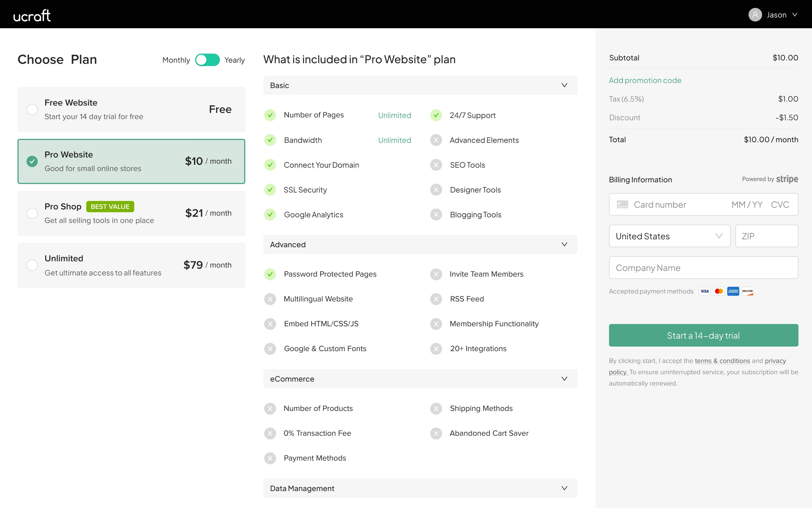Image resolution: width=812 pixels, height=508 pixels.
Task: Click the x icon beside Blogging Tools
Action: tap(436, 215)
